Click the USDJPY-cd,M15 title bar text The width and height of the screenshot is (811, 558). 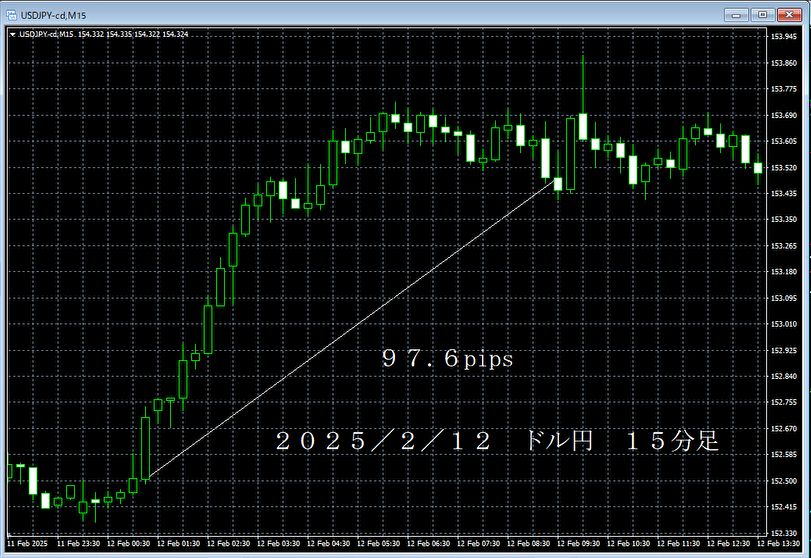click(x=53, y=16)
